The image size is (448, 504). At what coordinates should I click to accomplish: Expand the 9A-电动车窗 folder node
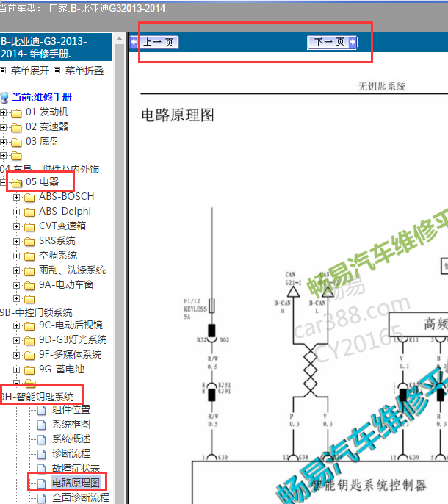point(16,285)
